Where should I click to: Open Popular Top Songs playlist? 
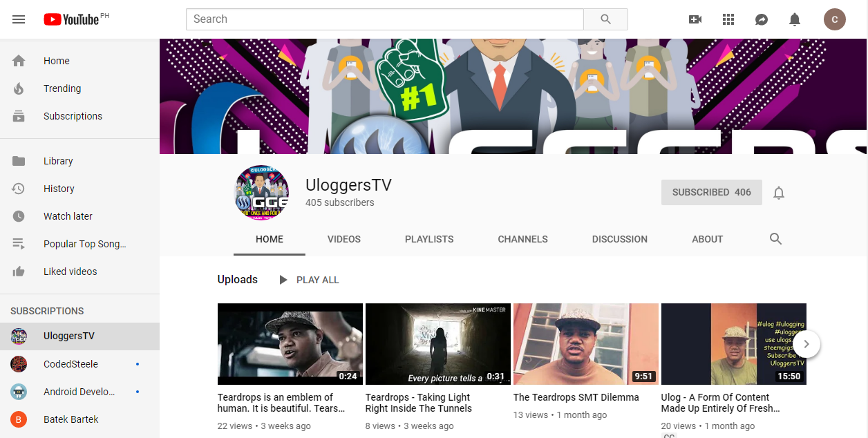tap(79, 244)
